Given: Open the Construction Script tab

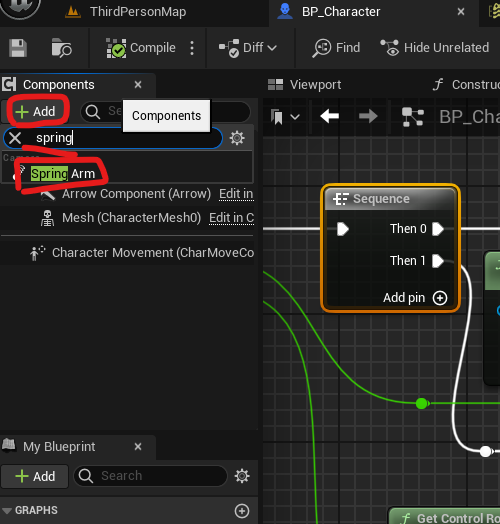Looking at the screenshot, I should [466, 85].
